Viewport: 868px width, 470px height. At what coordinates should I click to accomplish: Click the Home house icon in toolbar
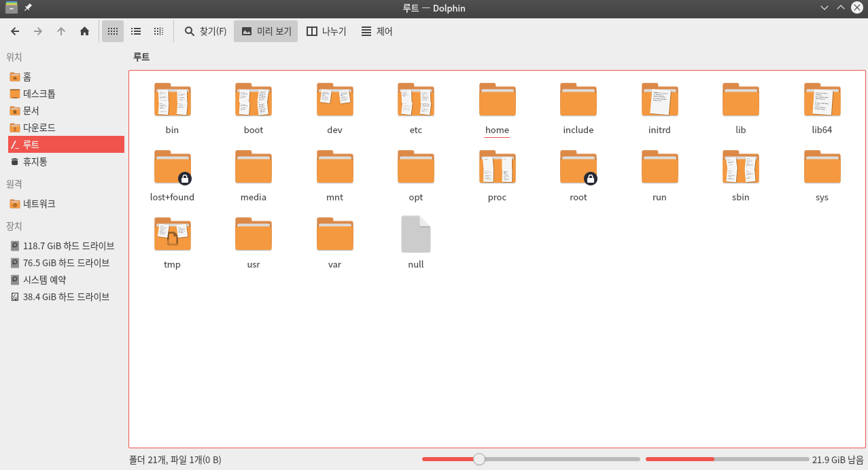(84, 31)
